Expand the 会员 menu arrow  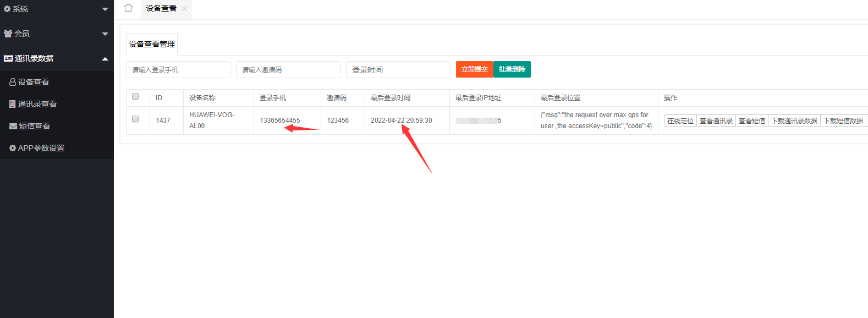click(105, 34)
